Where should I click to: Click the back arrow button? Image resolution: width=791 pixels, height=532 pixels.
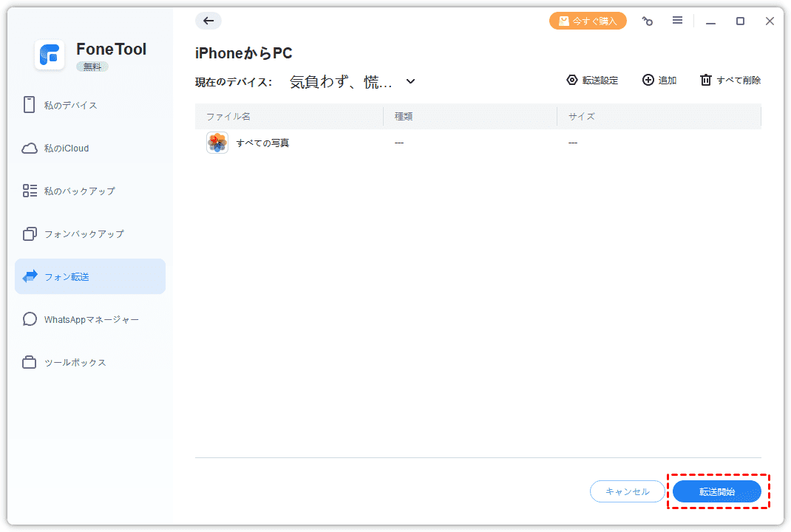click(x=208, y=21)
